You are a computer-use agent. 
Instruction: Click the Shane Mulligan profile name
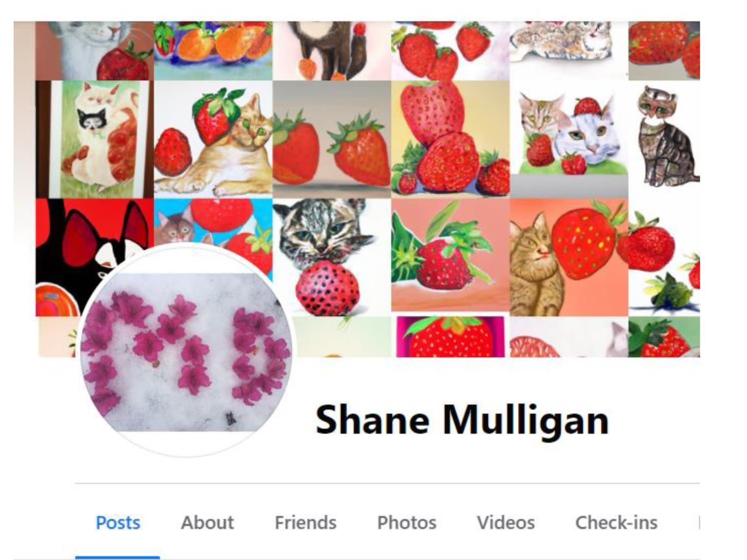click(x=462, y=420)
